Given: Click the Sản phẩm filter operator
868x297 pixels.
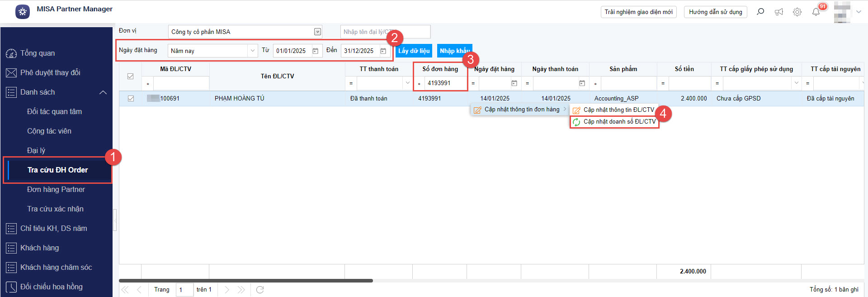Looking at the screenshot, I should (x=595, y=83).
